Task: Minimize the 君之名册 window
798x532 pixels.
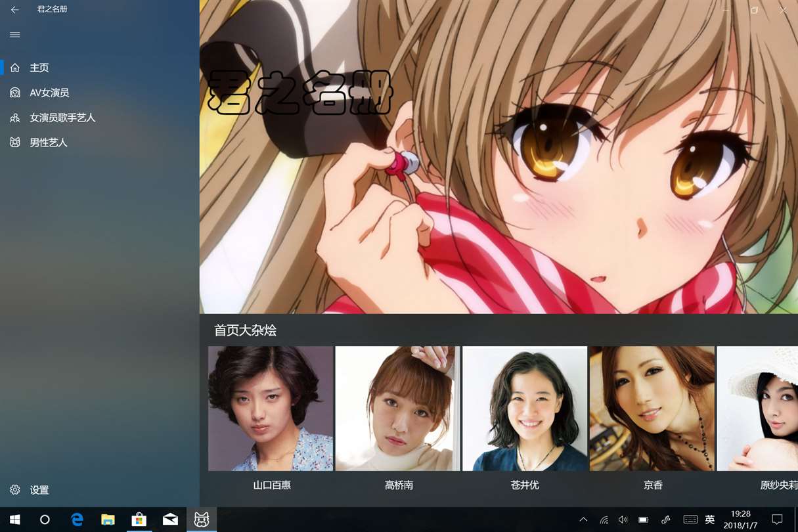Action: pyautogui.click(x=726, y=10)
